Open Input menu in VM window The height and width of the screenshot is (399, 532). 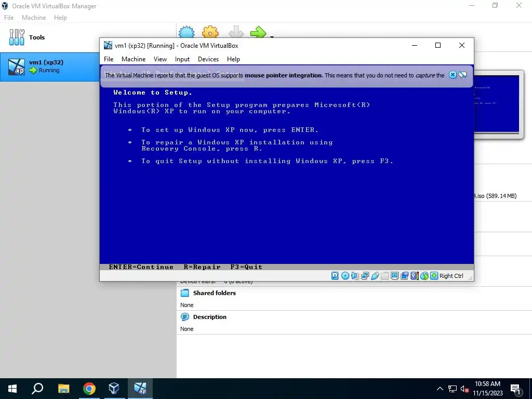[x=182, y=59]
